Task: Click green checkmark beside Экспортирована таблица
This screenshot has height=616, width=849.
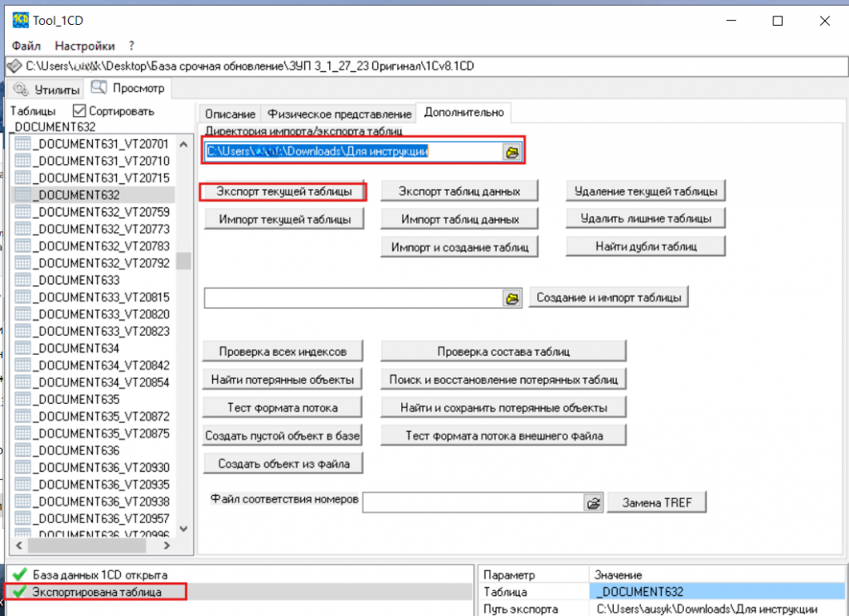Action: [x=20, y=592]
